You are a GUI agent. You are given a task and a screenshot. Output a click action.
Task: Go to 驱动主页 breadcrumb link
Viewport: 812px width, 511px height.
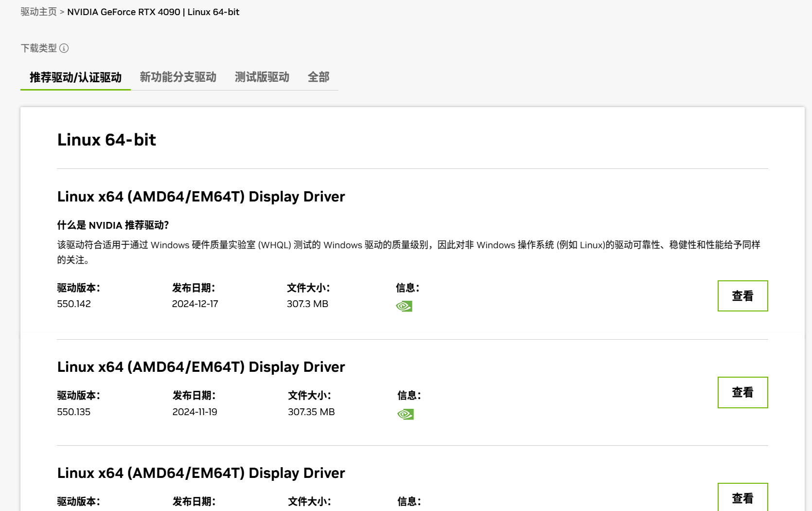pyautogui.click(x=39, y=12)
